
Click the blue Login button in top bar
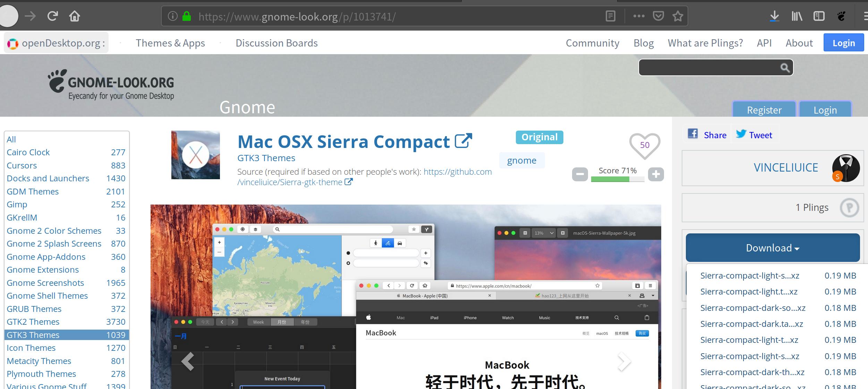pyautogui.click(x=843, y=43)
